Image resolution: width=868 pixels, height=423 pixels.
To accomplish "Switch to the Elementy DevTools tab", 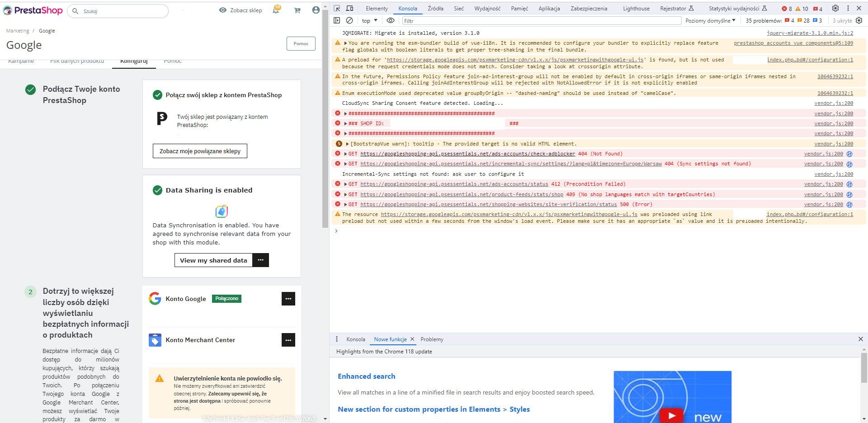I will coord(377,8).
